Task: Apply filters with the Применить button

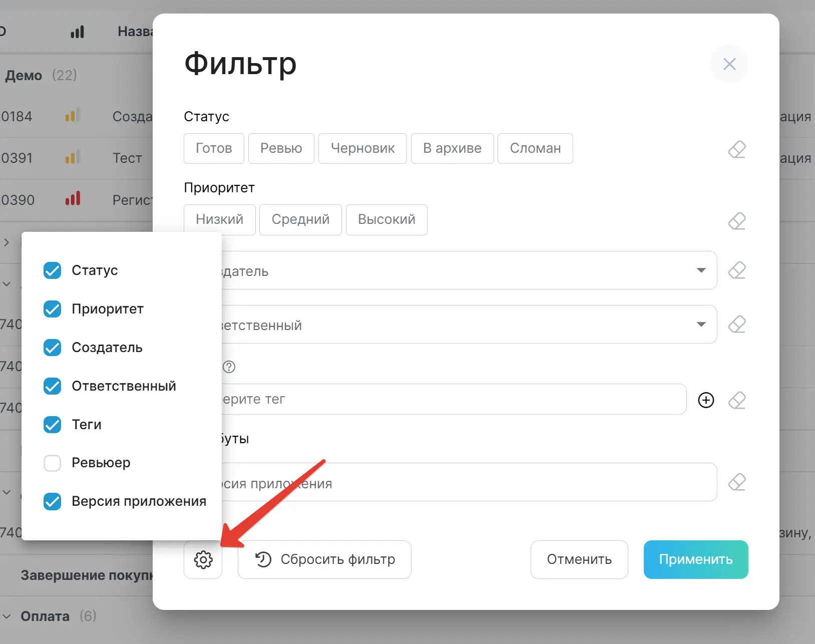Action: click(695, 559)
